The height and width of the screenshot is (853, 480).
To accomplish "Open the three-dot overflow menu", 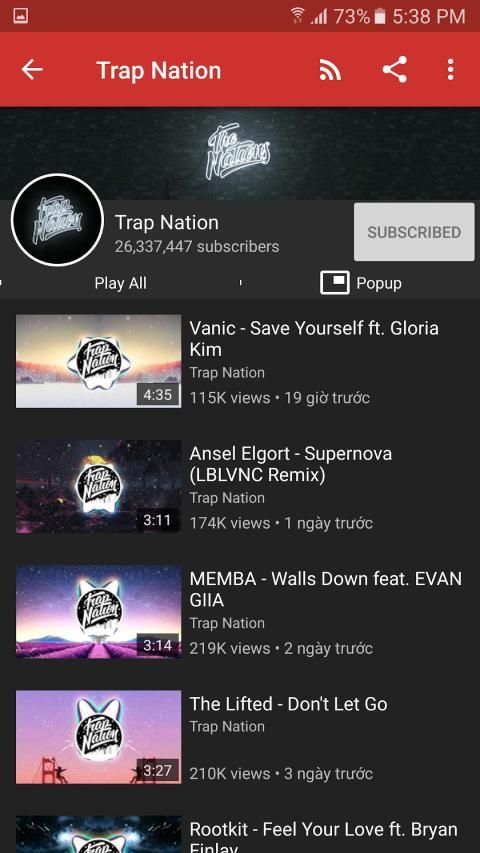I will pos(450,70).
